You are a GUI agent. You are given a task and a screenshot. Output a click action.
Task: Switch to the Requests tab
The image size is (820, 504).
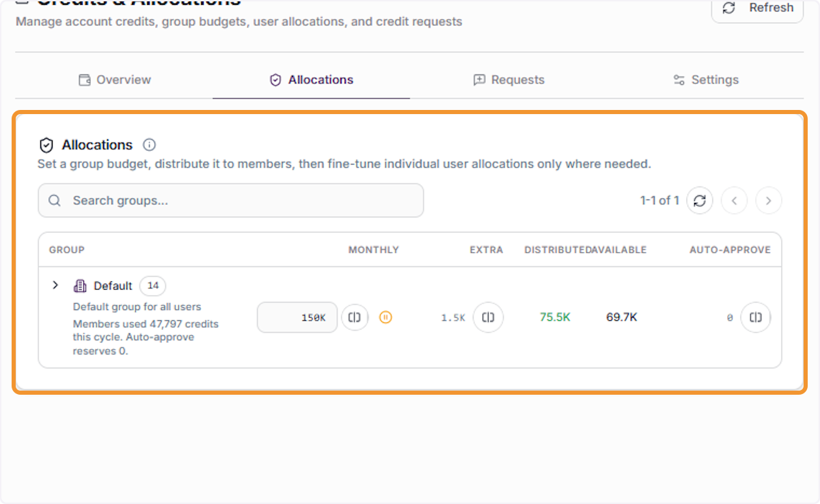[x=508, y=80]
